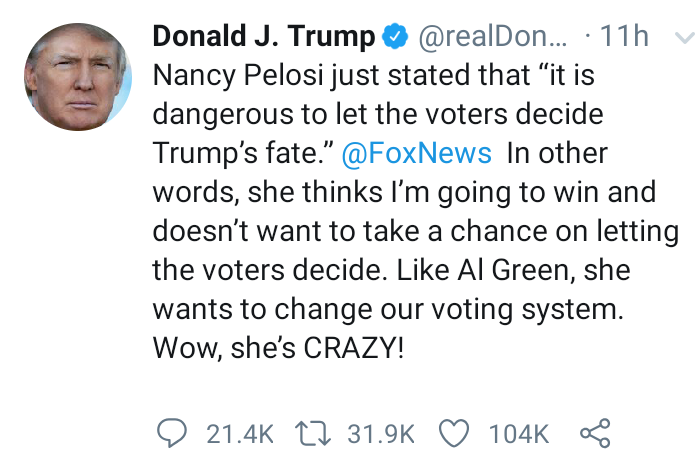Open the Donald J. Trump display name
Image resolution: width=696 pixels, height=462 pixels.
[264, 36]
